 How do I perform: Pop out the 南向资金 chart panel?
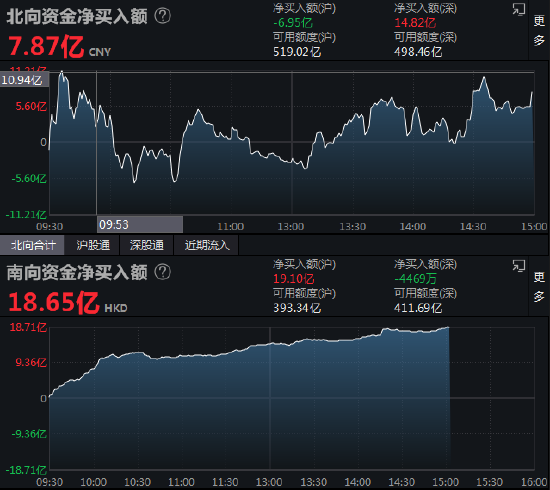[x=518, y=266]
